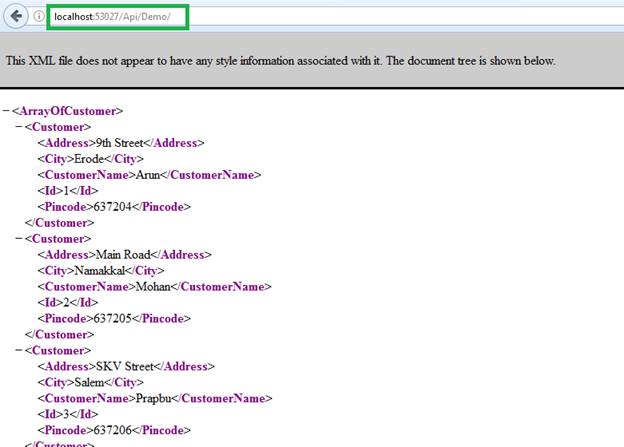Screen dimensions: 624x447
Task: Select the Main Road address line
Action: (x=124, y=255)
